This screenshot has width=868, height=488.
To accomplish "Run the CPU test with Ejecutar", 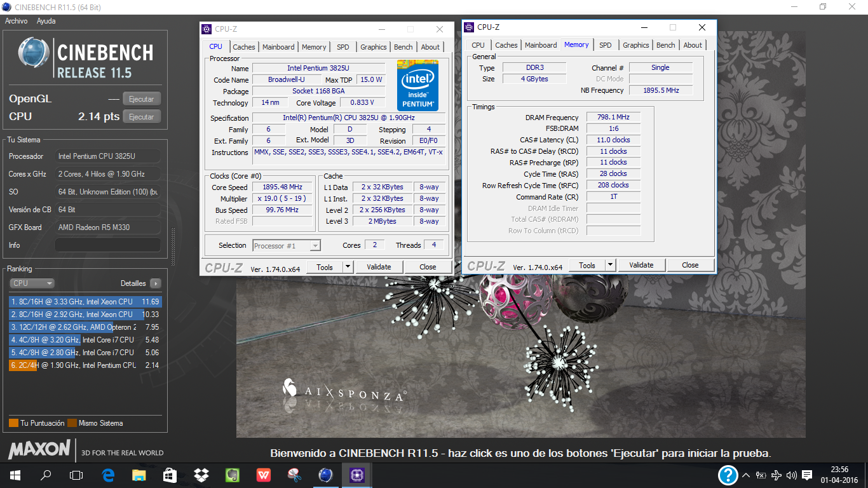I will pos(142,117).
